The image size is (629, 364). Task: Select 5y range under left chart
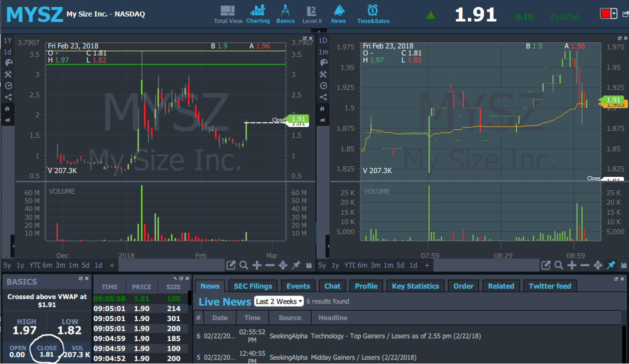(x=7, y=265)
